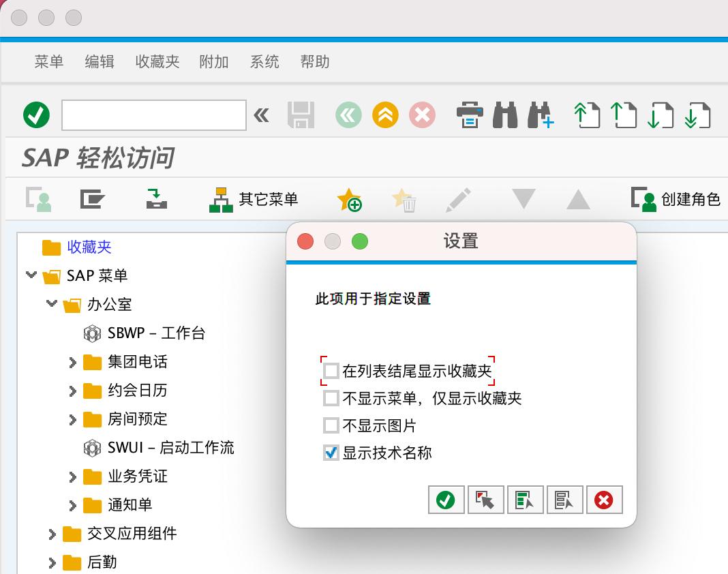Click the 创建角色 button
Screen dimensions: 728x574
click(x=676, y=200)
